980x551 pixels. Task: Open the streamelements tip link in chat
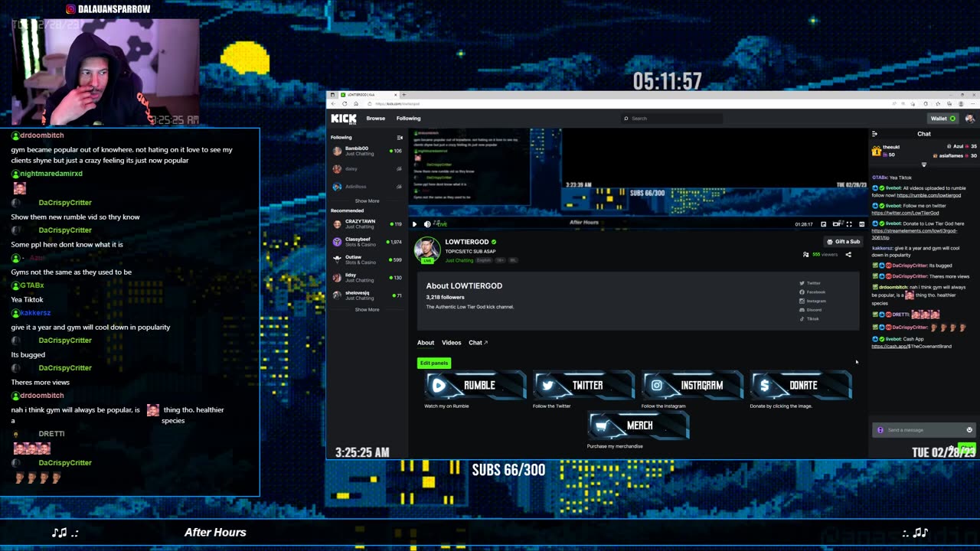pyautogui.click(x=914, y=234)
